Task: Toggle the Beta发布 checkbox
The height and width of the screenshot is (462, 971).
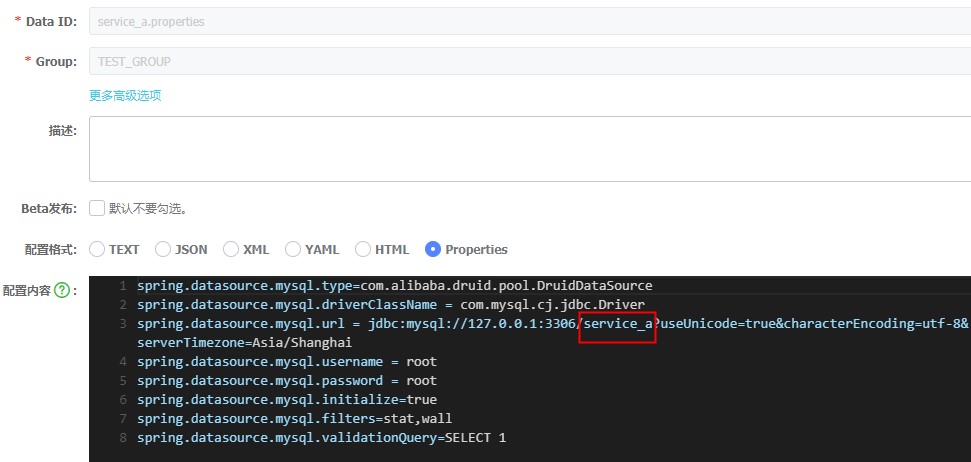Action: 97,208
